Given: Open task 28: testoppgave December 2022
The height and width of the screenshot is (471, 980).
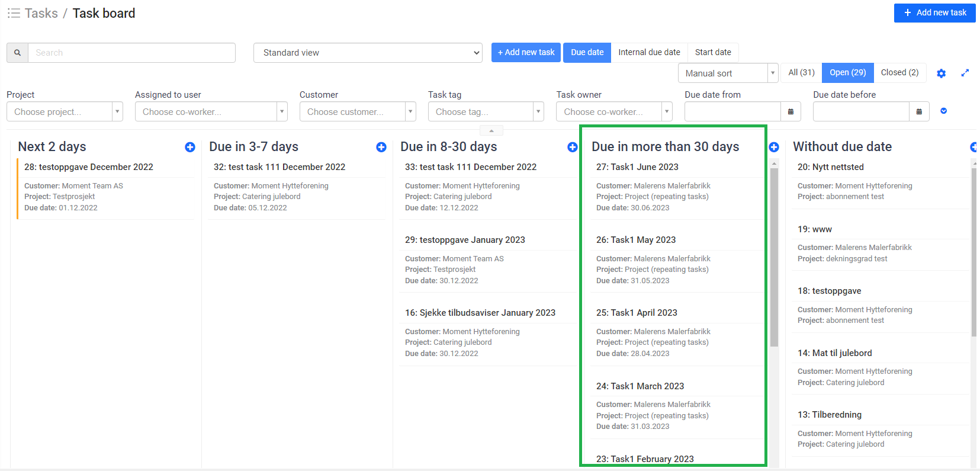Looking at the screenshot, I should point(89,167).
